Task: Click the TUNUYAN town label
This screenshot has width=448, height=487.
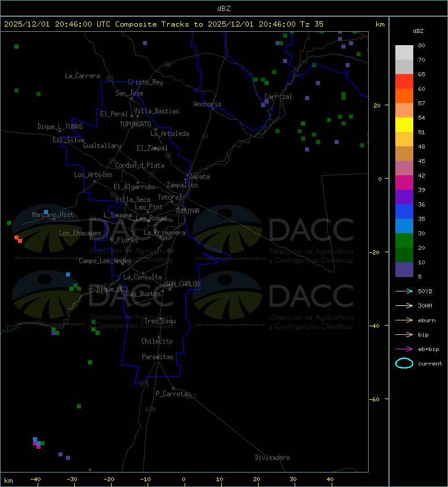Action: click(188, 211)
